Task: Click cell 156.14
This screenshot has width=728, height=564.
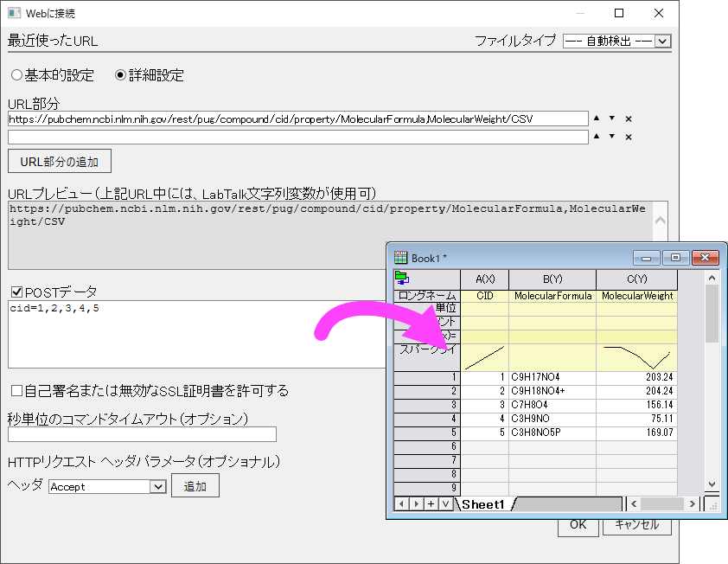Action: point(636,405)
